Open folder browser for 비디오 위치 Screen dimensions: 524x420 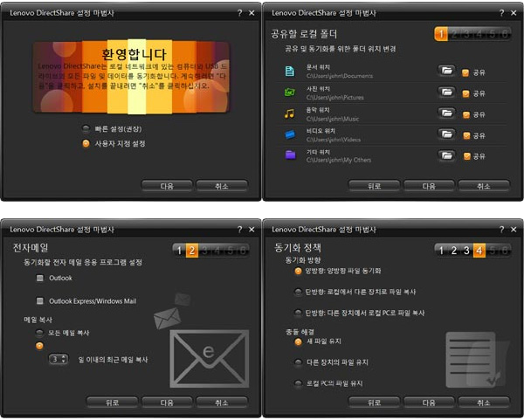[x=446, y=134]
